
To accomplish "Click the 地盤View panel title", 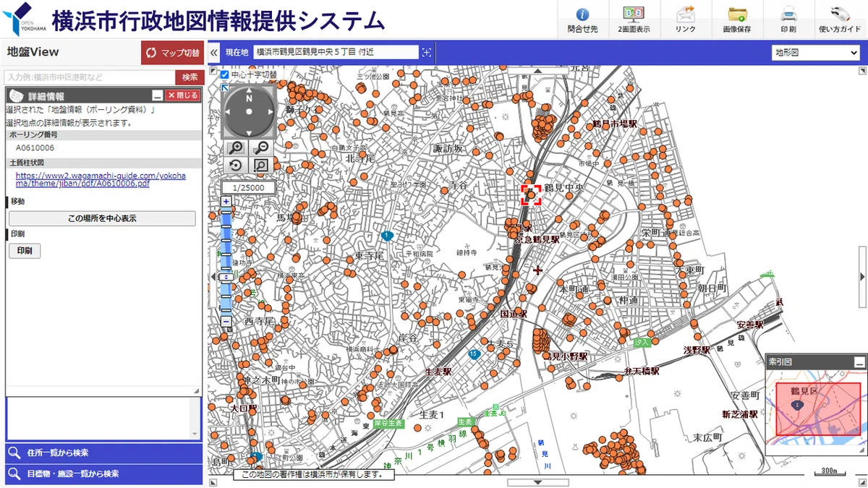I will (33, 52).
